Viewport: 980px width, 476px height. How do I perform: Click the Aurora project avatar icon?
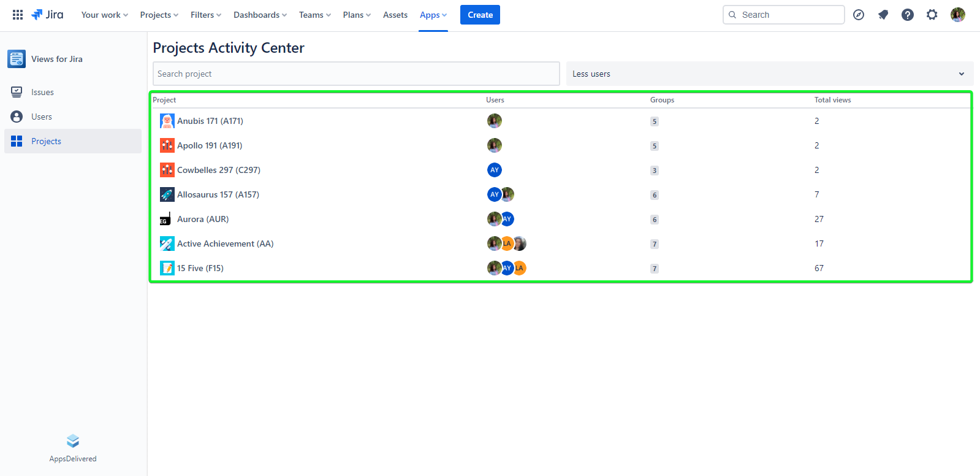coord(165,219)
